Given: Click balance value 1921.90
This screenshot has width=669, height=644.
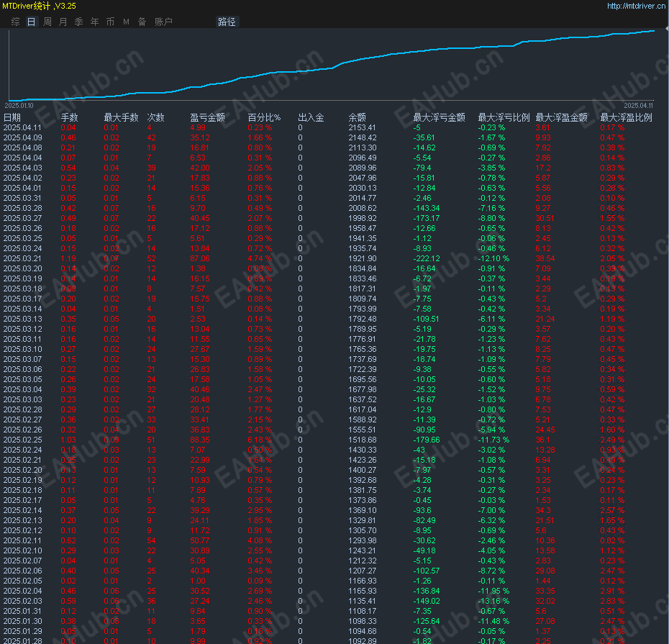Looking at the screenshot, I should pos(363,258).
